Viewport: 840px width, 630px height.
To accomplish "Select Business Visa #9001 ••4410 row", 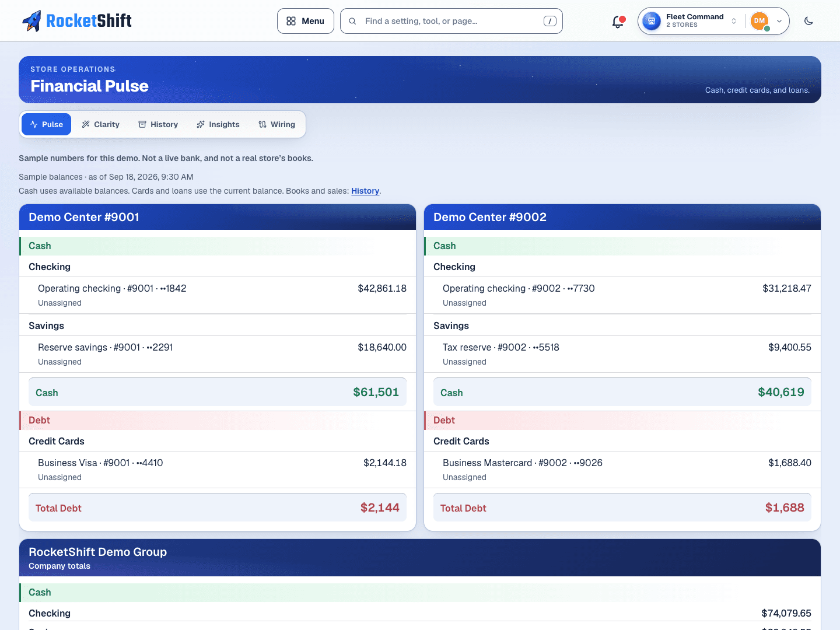I will pyautogui.click(x=218, y=470).
